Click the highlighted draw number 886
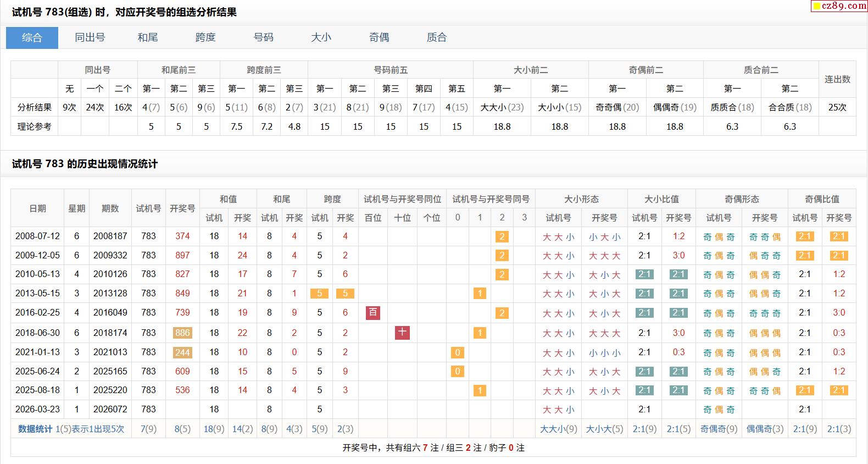868x464 pixels. [182, 333]
